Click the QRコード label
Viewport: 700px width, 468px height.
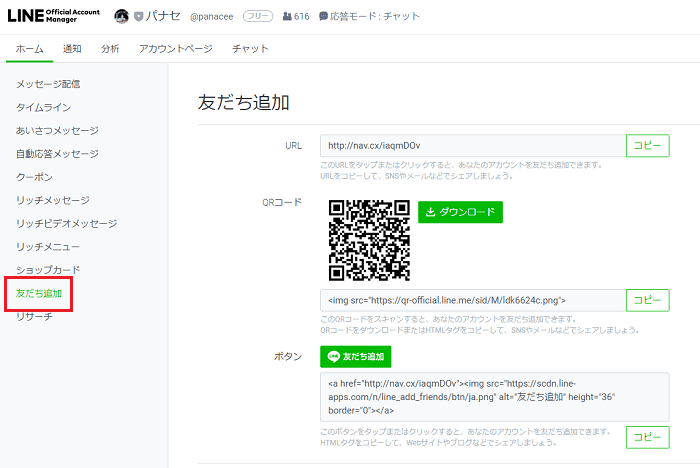pyautogui.click(x=282, y=202)
